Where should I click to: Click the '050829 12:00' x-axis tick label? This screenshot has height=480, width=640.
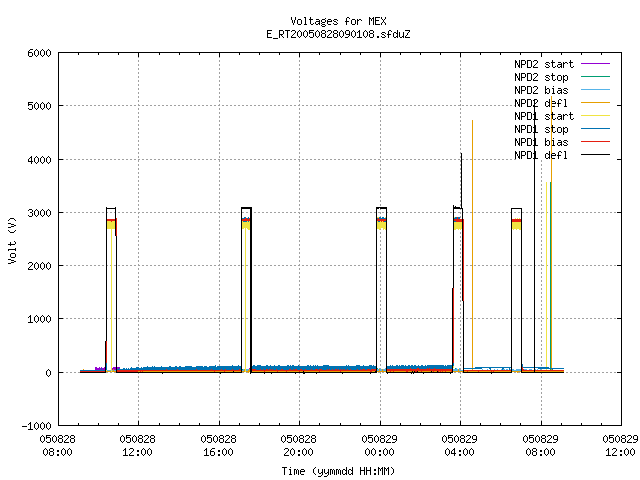pos(620,446)
